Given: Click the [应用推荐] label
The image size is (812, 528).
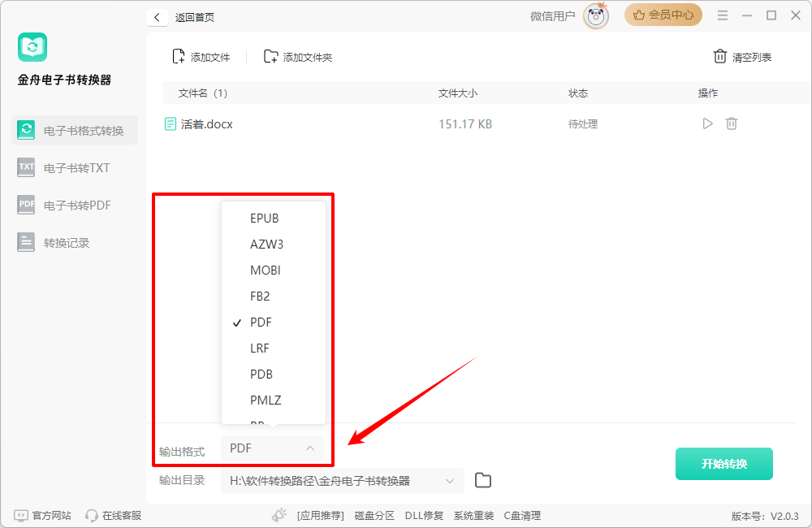Looking at the screenshot, I should point(321,516).
